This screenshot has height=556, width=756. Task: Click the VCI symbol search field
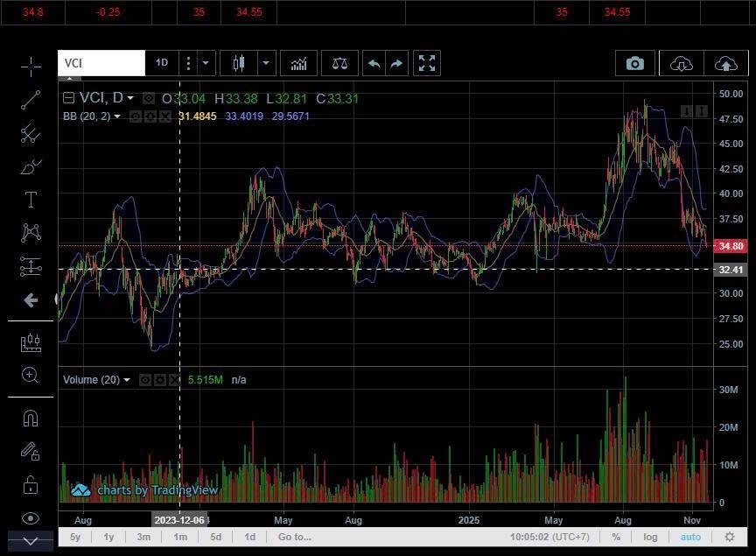pos(101,63)
